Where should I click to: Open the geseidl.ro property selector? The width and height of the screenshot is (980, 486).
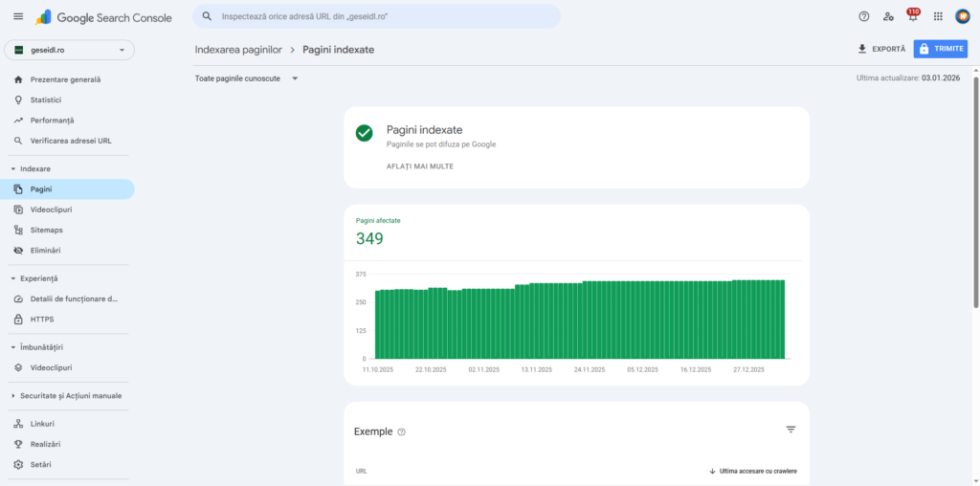point(70,50)
